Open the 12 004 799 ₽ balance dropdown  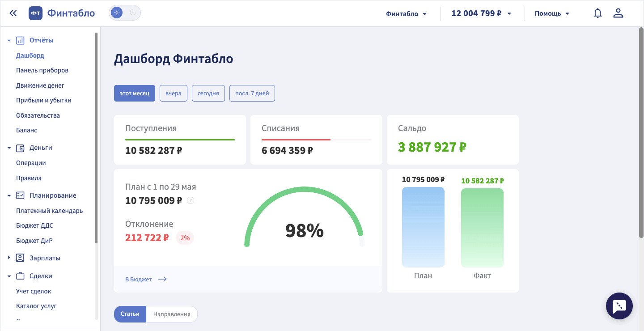click(x=482, y=13)
